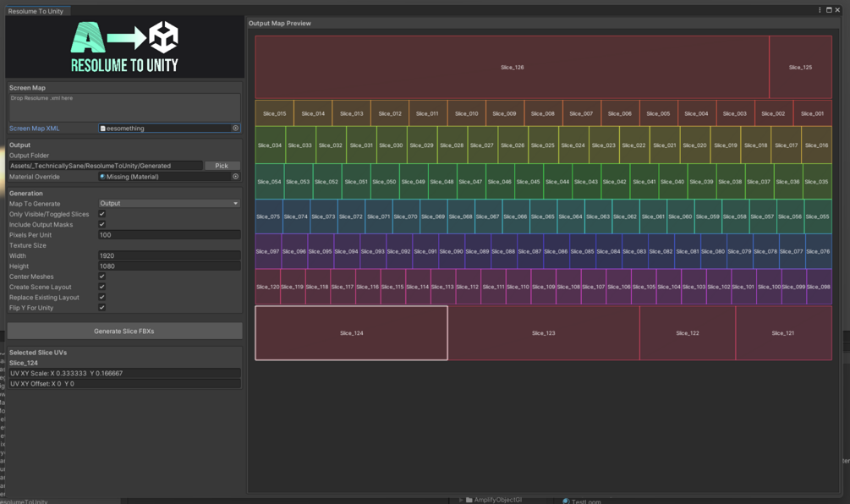Select Slice_098 in the output map

tap(819, 287)
